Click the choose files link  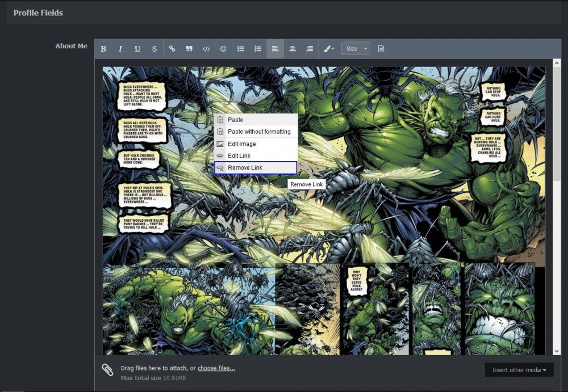coord(216,368)
